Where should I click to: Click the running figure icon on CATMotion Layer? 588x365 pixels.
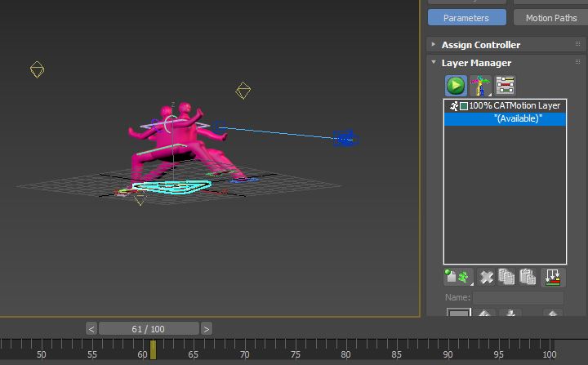click(454, 106)
